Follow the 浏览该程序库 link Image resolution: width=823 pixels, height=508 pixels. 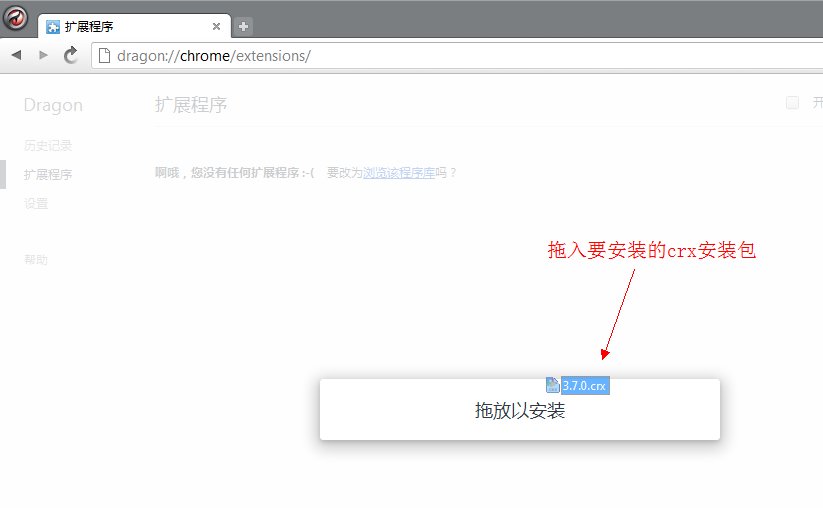tap(399, 173)
